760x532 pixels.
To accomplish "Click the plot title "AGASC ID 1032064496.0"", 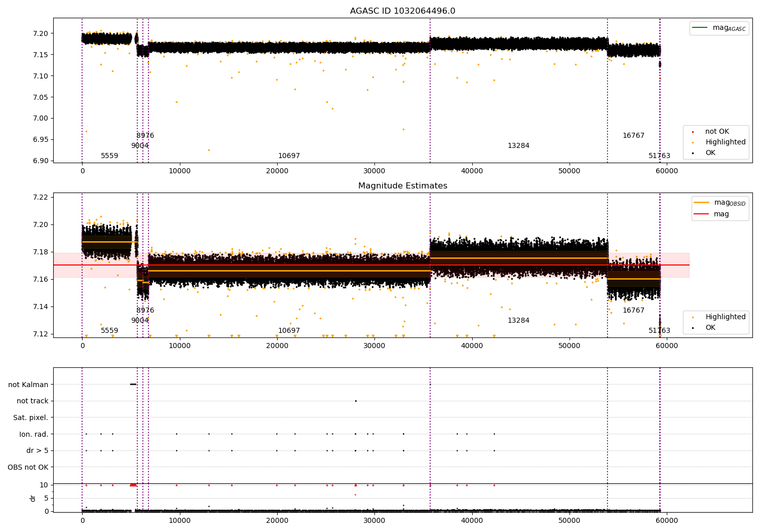I will coord(402,11).
